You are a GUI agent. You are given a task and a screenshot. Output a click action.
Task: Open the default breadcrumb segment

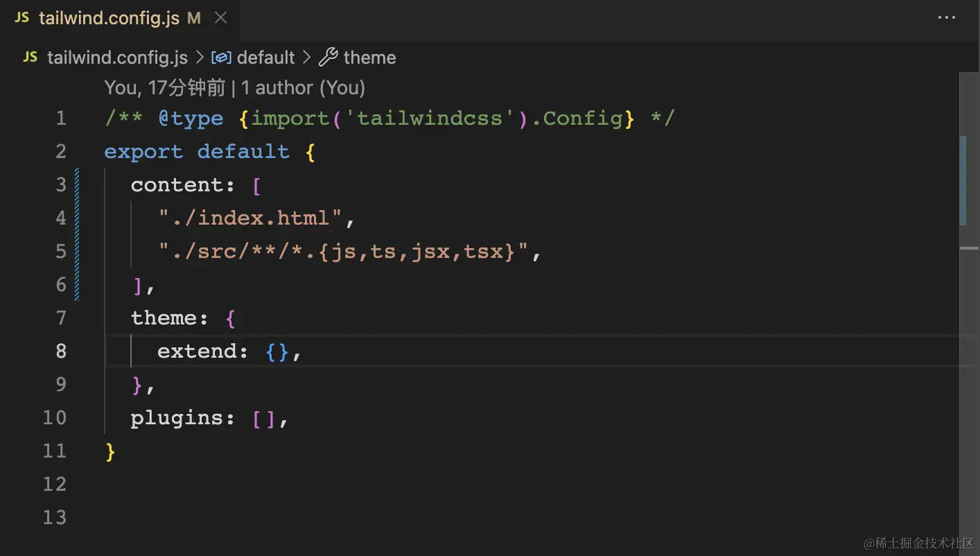[266, 58]
